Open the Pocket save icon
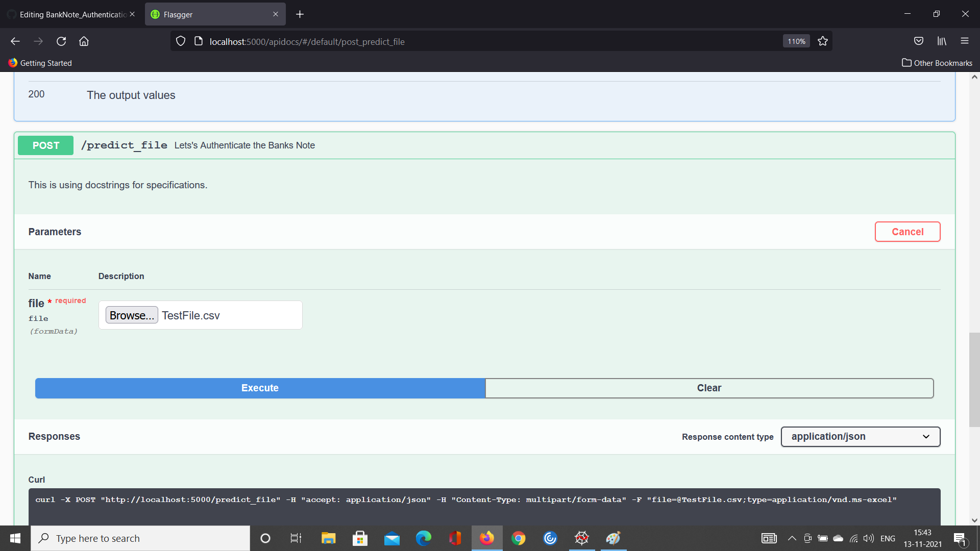Screen dimensions: 980x551 tap(918, 41)
